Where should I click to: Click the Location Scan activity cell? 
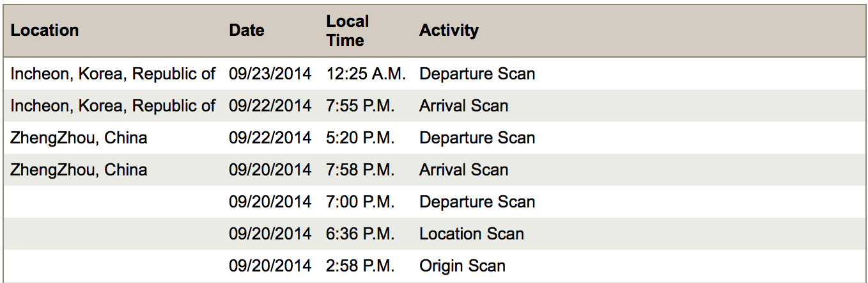click(x=471, y=234)
